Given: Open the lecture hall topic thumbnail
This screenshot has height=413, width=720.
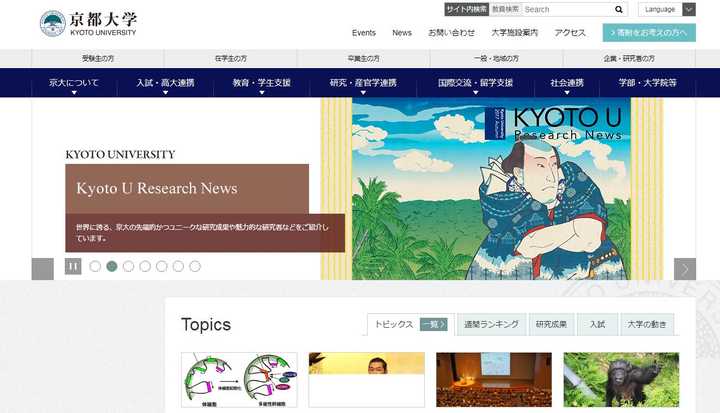Looking at the screenshot, I should click(494, 380).
